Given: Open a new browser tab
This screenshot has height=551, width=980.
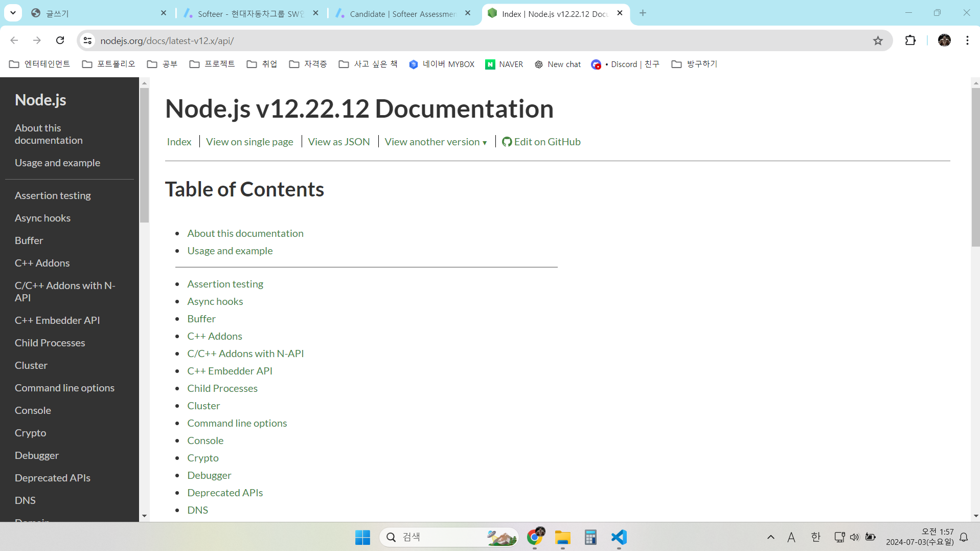Looking at the screenshot, I should pyautogui.click(x=643, y=13).
